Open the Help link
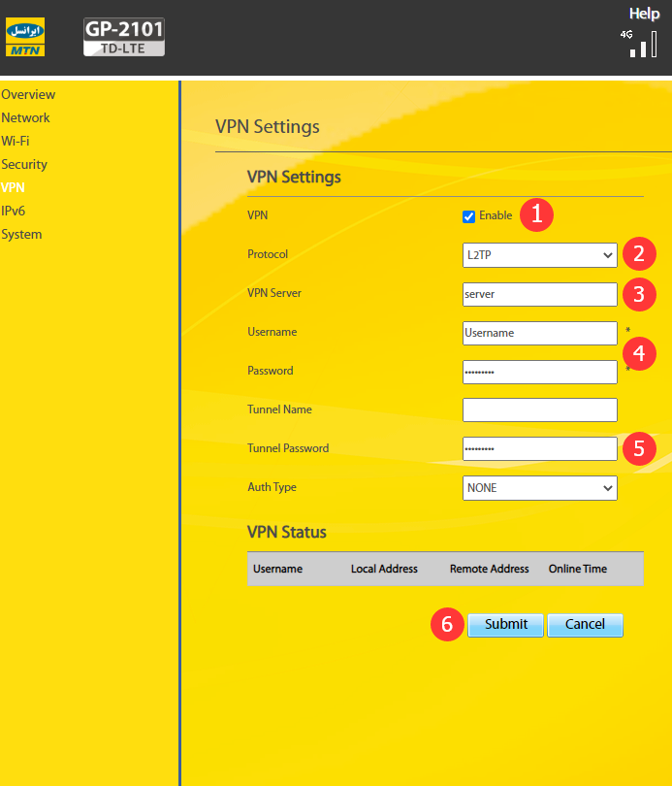Screen dimensions: 672x786 coord(644,14)
